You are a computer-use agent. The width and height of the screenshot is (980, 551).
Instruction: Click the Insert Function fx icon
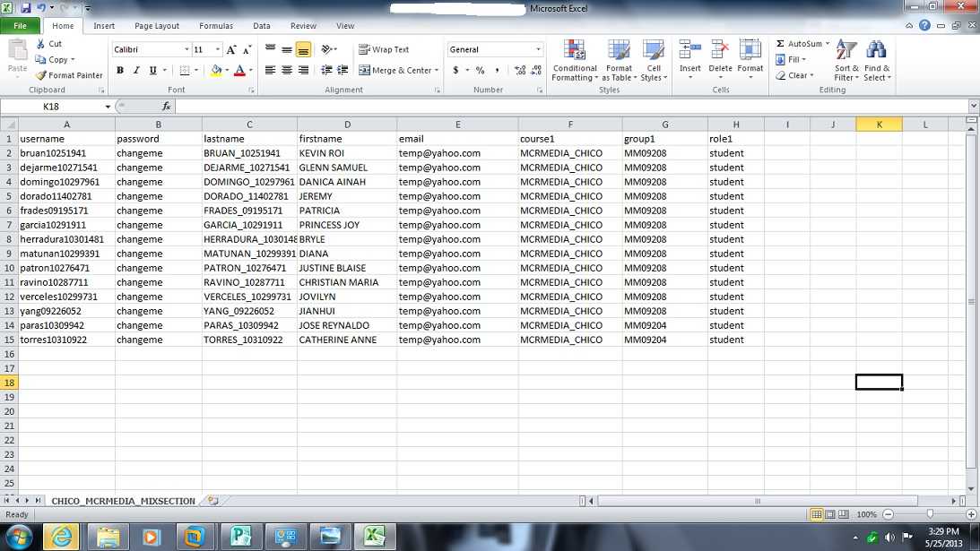click(x=166, y=106)
